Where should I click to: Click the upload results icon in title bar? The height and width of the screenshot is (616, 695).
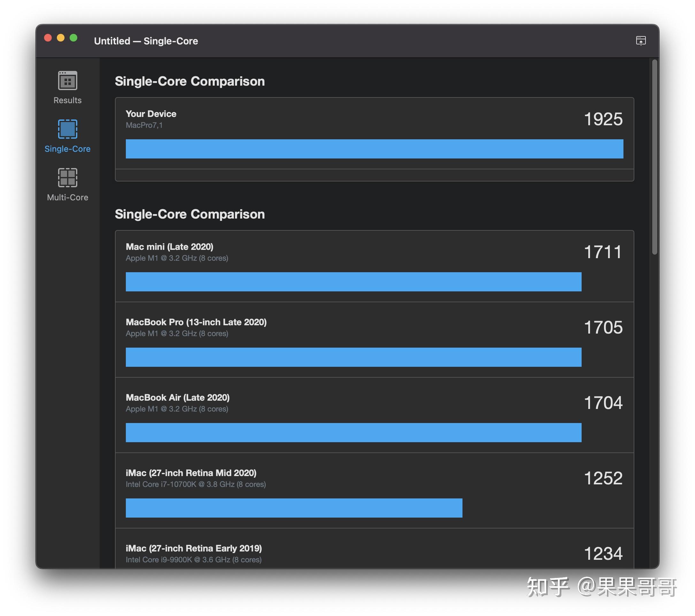[x=641, y=41]
